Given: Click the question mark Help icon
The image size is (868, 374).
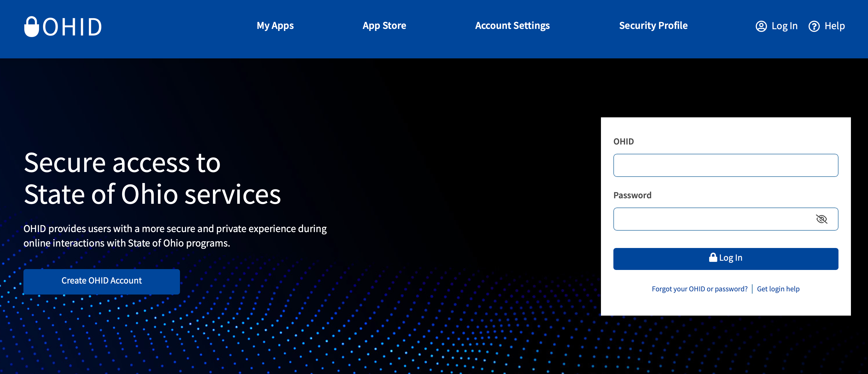Looking at the screenshot, I should coord(814,26).
